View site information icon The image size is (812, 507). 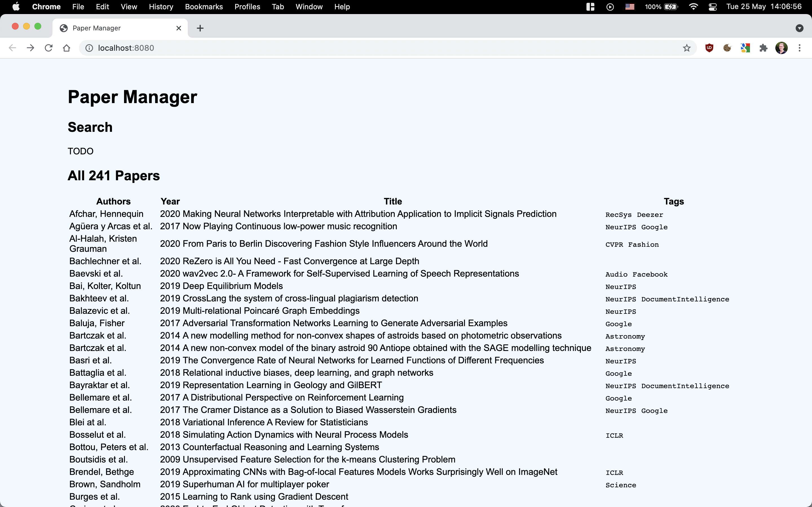[x=89, y=48]
